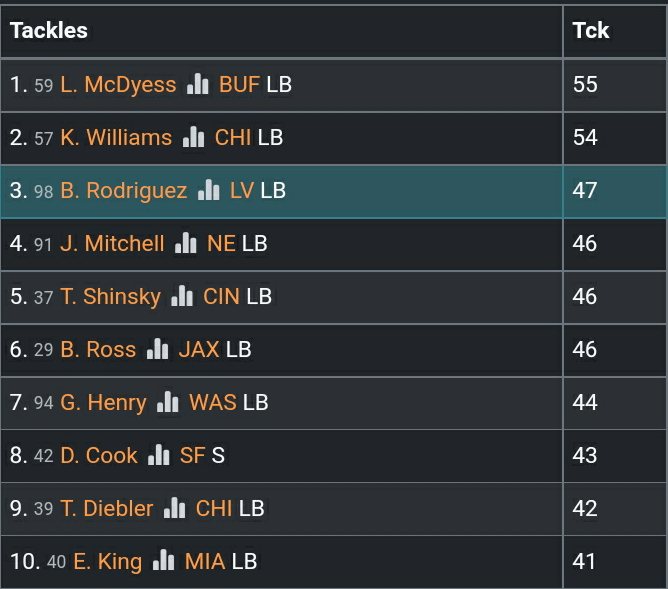Open B. Rodriguez player page
The height and width of the screenshot is (589, 668).
pos(124,190)
